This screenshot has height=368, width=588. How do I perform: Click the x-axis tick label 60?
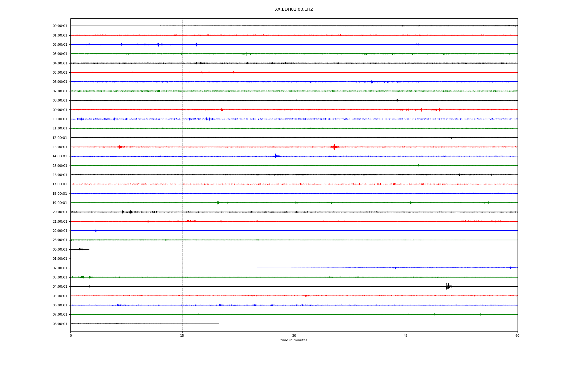(517, 335)
